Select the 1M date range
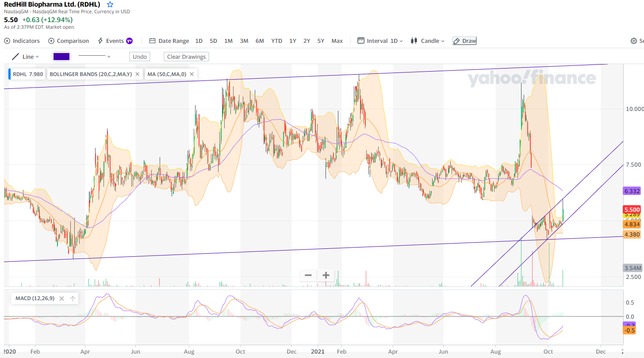Screen dimensions: 644x358 (228, 41)
